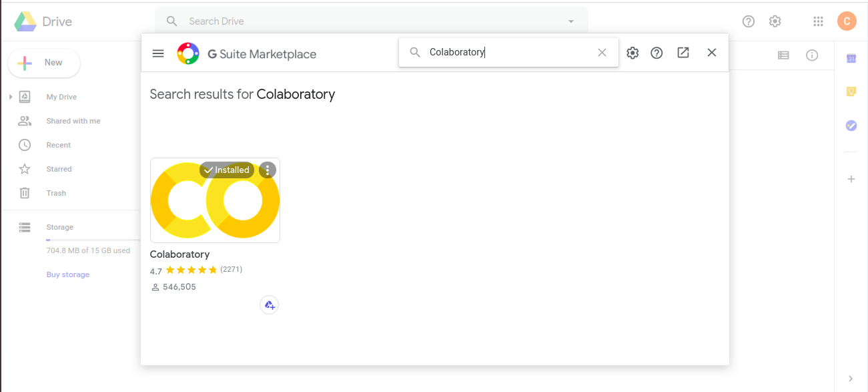Open Google Keep notes in the side panel
The width and height of the screenshot is (868, 392).
coord(851,91)
